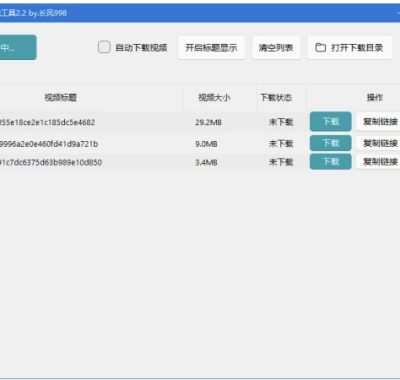Click 未下载 status of the 9.0MB row
Viewport: 400px width, 380px height.
tap(281, 144)
